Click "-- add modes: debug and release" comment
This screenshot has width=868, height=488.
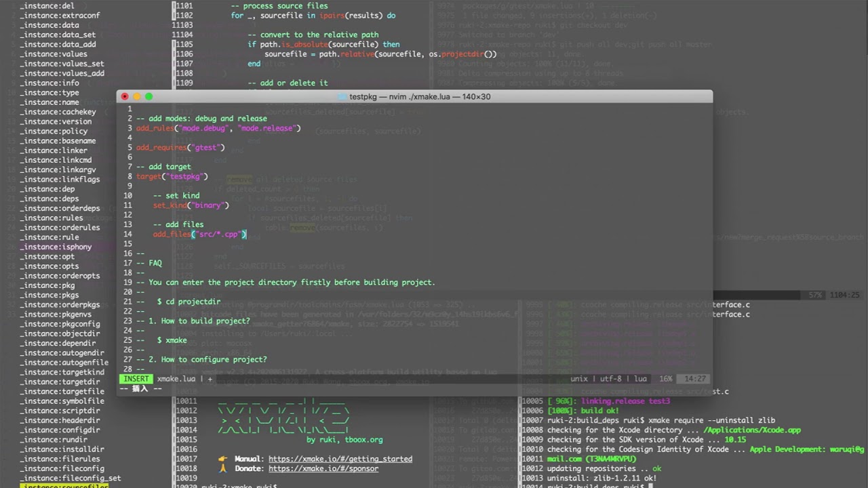[201, 119]
